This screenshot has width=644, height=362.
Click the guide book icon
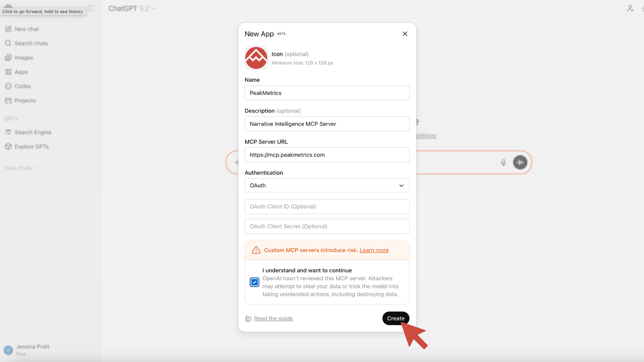(x=248, y=319)
